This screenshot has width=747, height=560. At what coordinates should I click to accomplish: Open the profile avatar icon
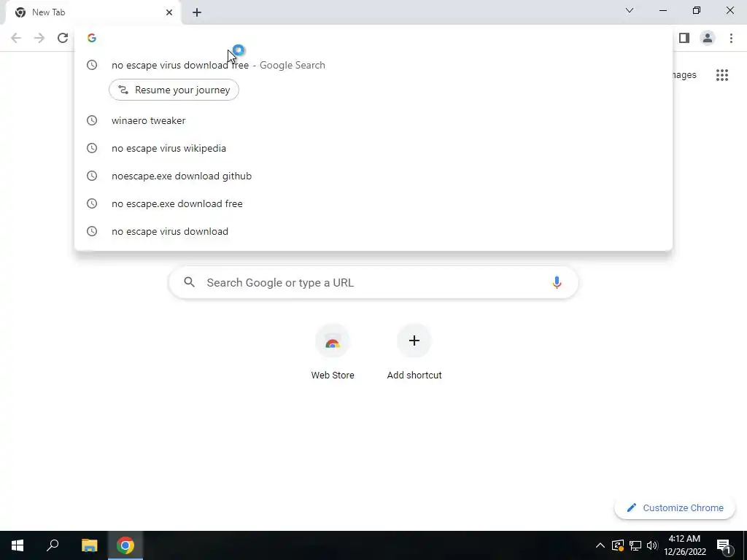[x=708, y=38]
